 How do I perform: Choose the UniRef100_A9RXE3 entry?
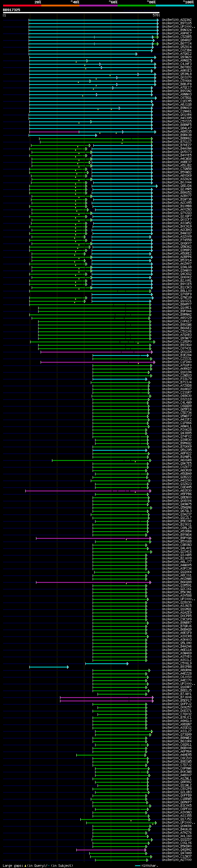coord(177,71)
